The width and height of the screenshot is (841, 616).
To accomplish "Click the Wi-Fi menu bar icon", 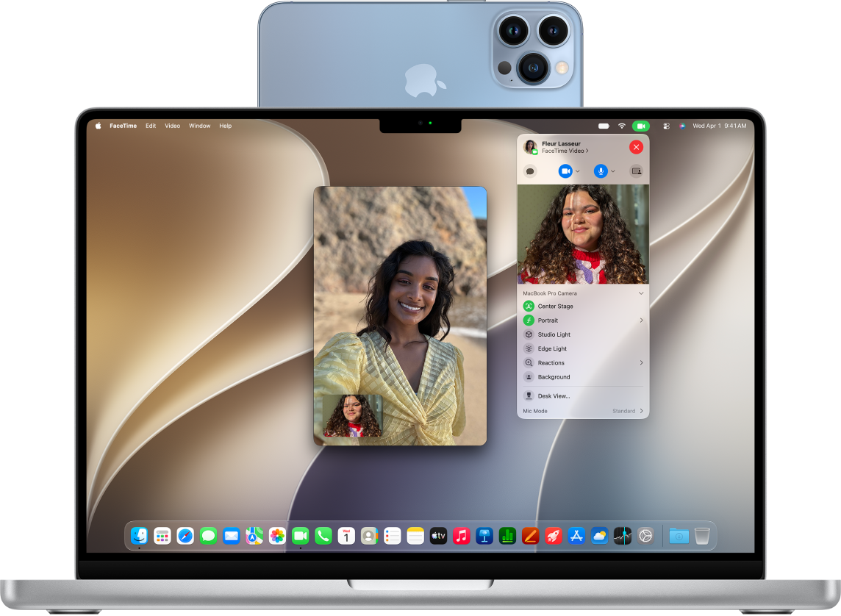I will tap(622, 126).
